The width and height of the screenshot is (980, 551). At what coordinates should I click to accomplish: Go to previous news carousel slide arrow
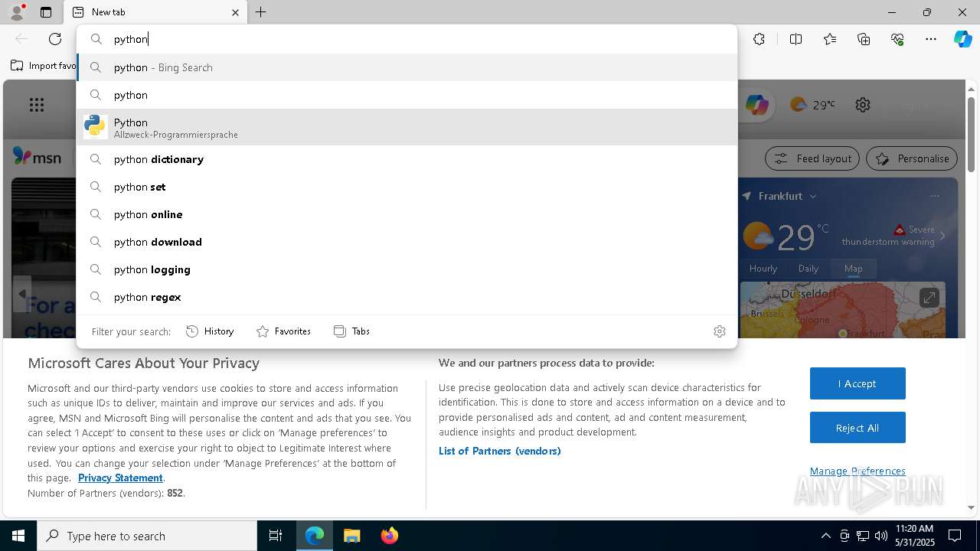click(21, 294)
